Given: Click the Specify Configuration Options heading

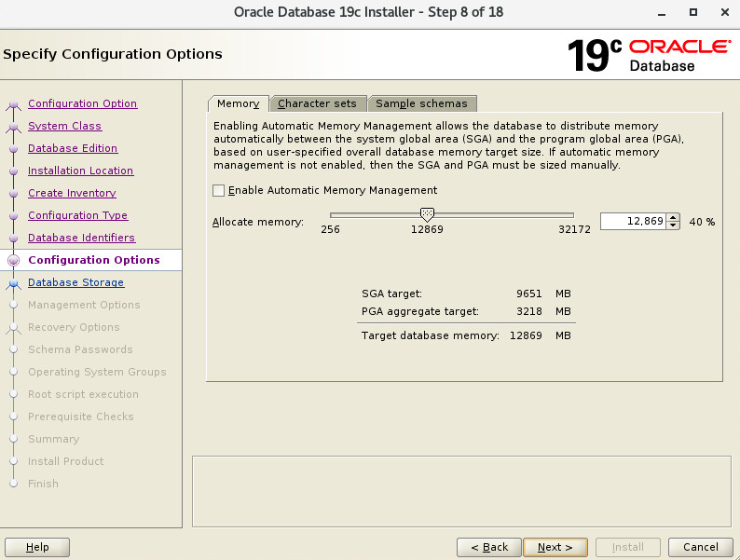Looking at the screenshot, I should pos(113,54).
